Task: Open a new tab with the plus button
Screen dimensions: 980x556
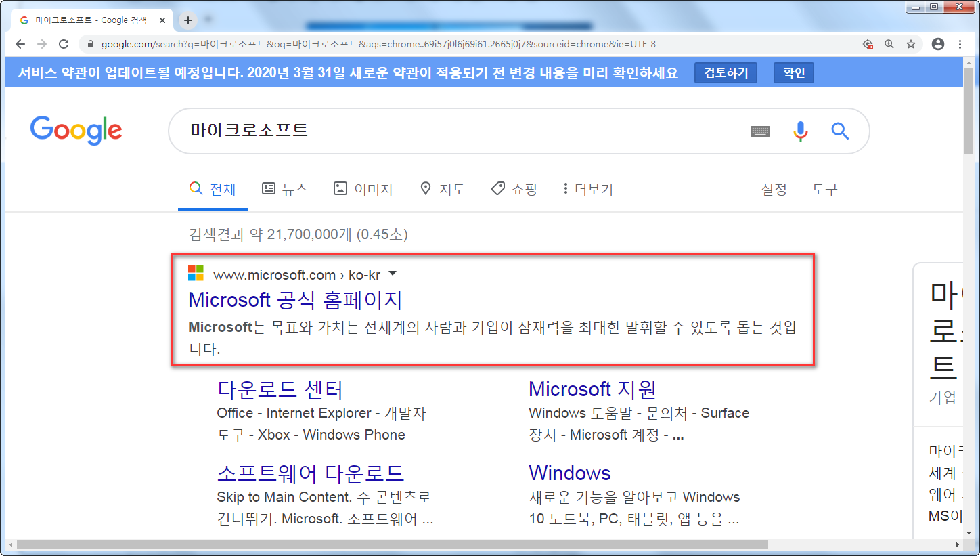Action: pyautogui.click(x=188, y=20)
